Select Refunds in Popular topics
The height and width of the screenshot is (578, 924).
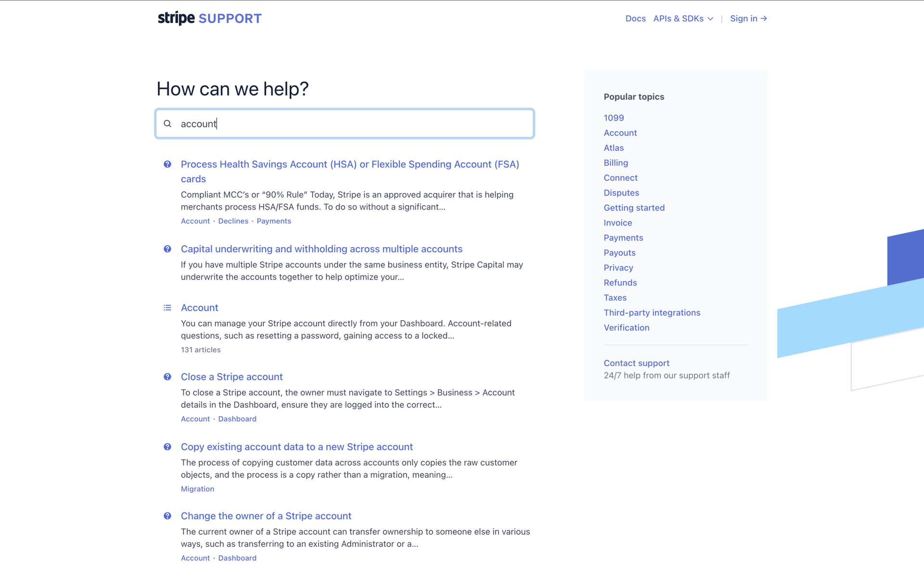pos(620,283)
